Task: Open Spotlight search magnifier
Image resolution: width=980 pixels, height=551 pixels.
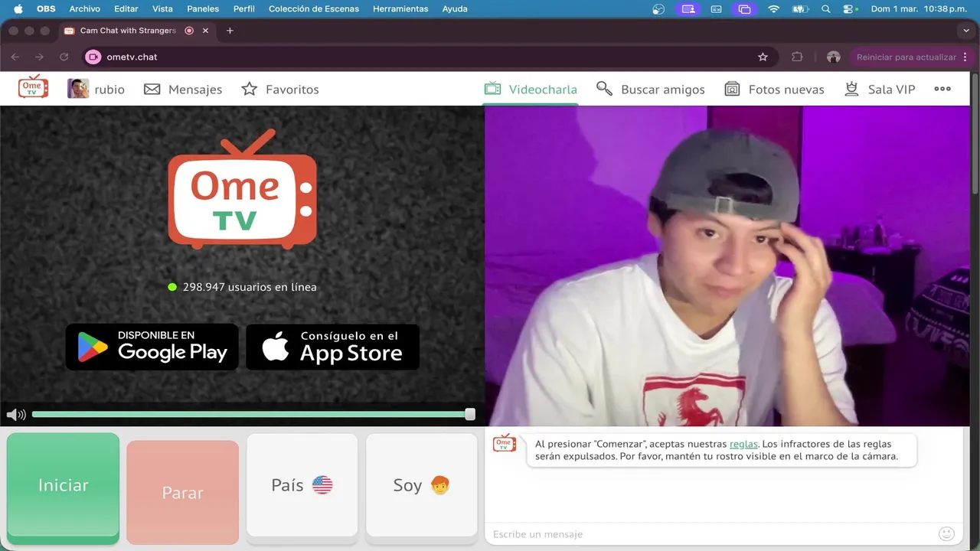Action: [x=825, y=9]
